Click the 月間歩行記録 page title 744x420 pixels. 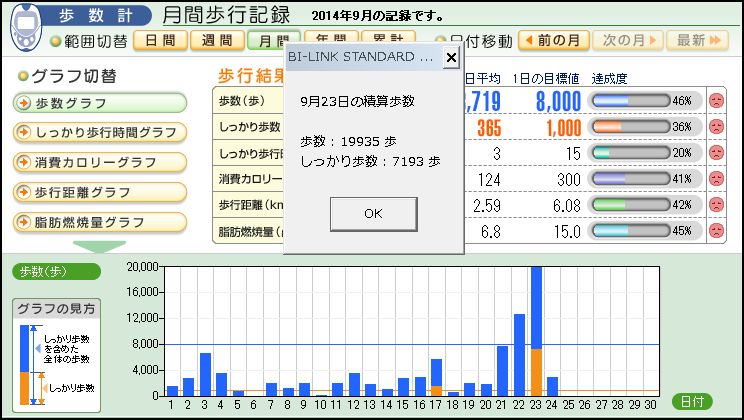tap(226, 15)
